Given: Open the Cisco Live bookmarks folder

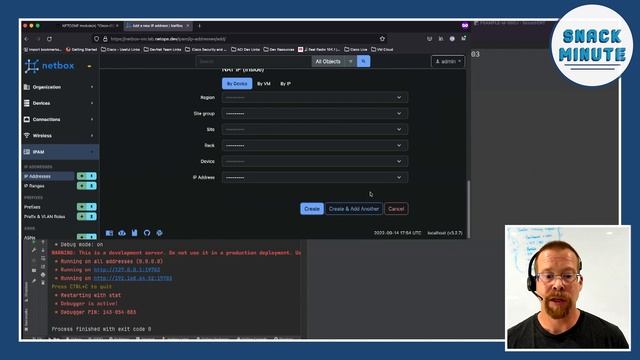Looking at the screenshot, I should 356,49.
